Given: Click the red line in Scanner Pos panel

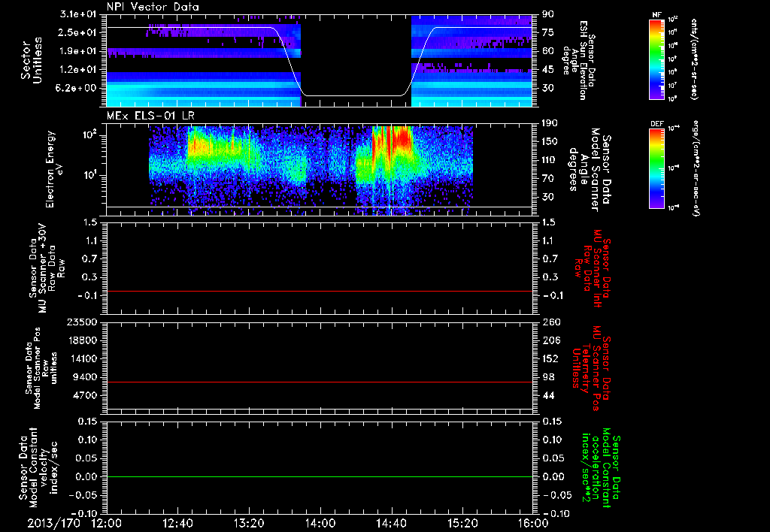Looking at the screenshot, I should click(319, 382).
